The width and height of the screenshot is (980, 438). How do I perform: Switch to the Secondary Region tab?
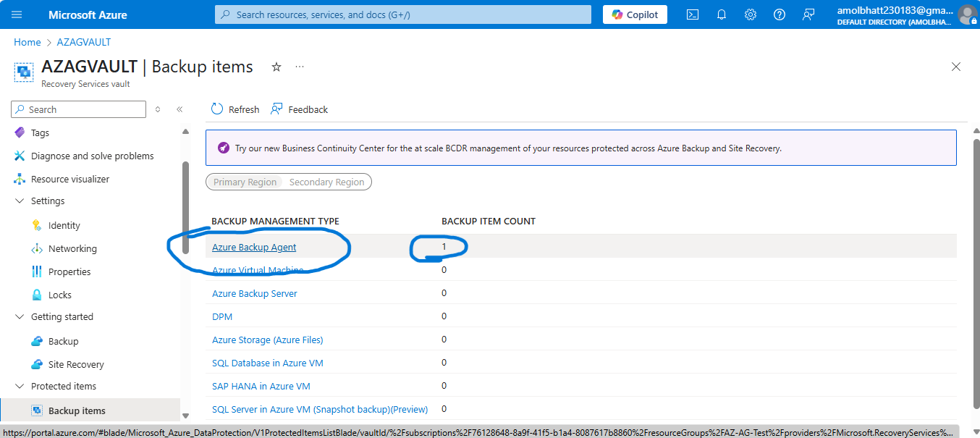327,182
